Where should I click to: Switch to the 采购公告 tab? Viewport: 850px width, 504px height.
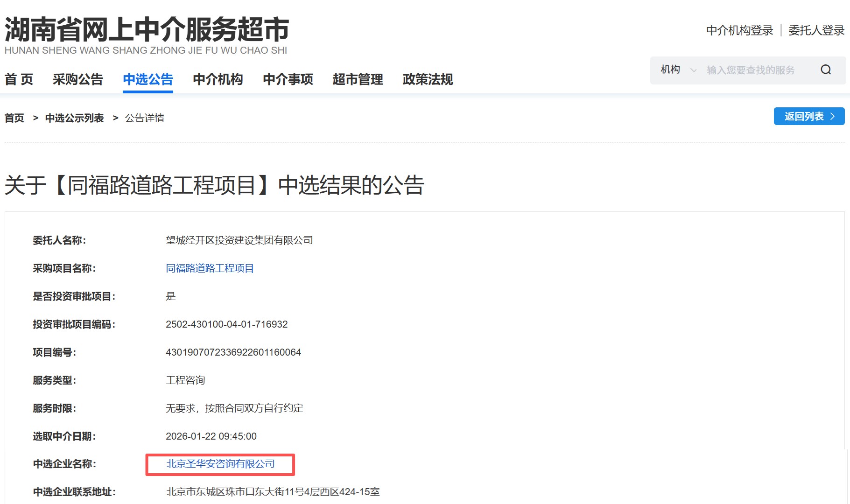(x=77, y=79)
